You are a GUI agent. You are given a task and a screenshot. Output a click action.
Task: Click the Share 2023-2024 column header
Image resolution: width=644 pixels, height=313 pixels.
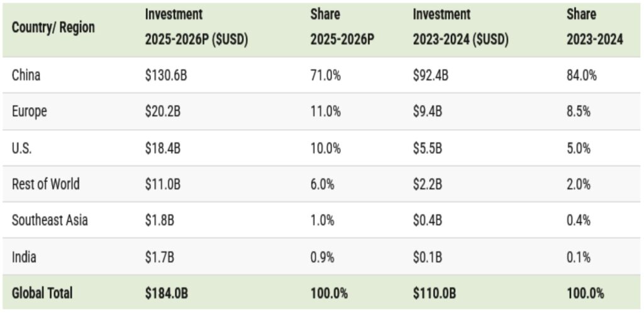594,26
